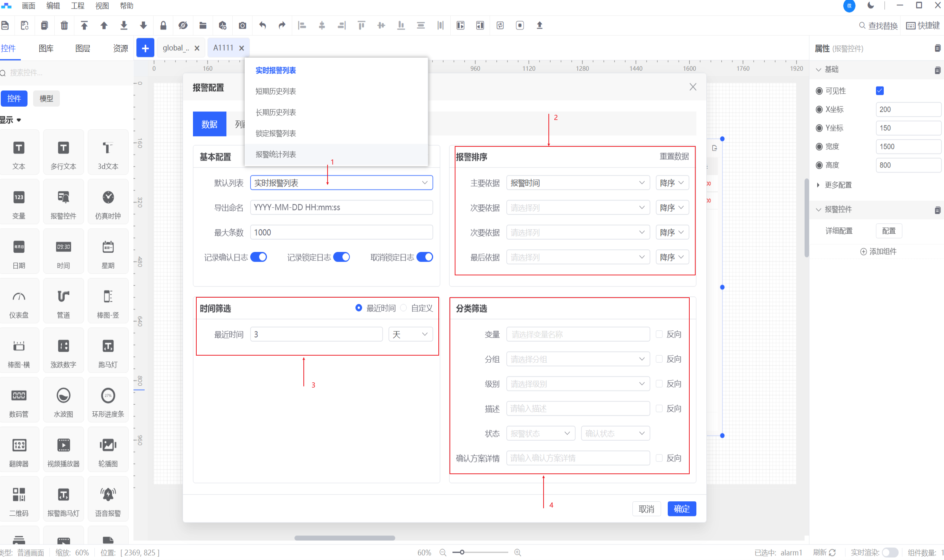944x560 pixels.
Task: Open the 主要依据 报警时间 dropdown
Action: (x=577, y=183)
